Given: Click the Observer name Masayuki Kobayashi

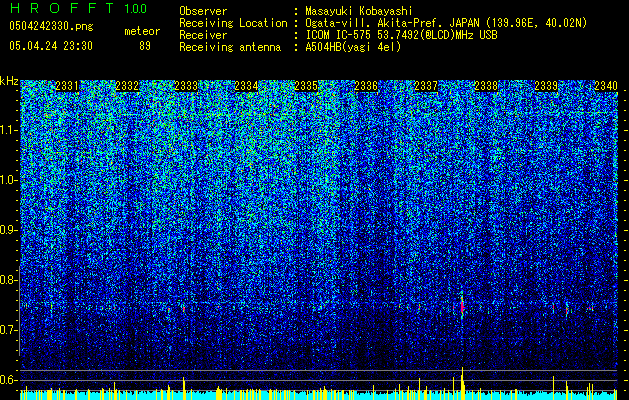Looking at the screenshot, I should coord(359,11).
